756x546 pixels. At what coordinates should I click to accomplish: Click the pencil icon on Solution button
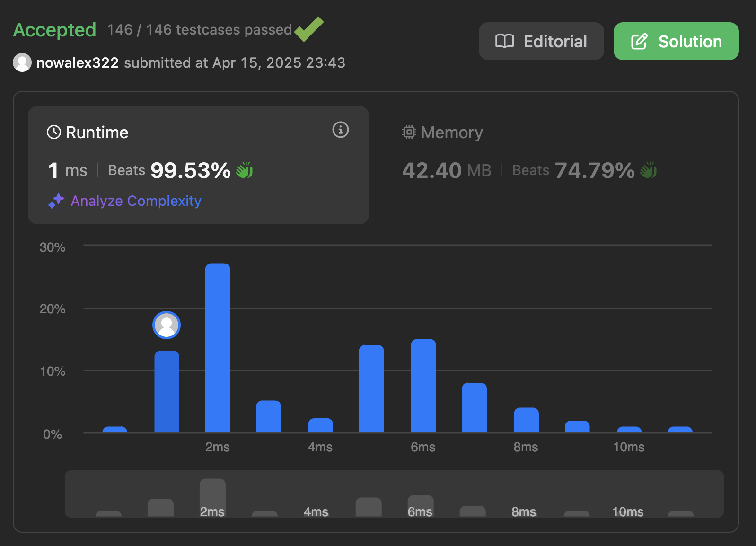pyautogui.click(x=639, y=41)
